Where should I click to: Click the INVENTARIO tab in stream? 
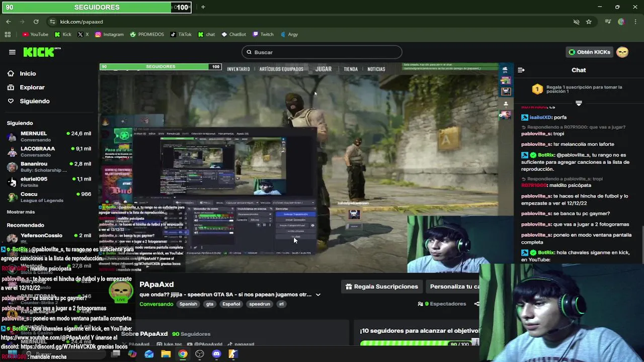pos(238,69)
